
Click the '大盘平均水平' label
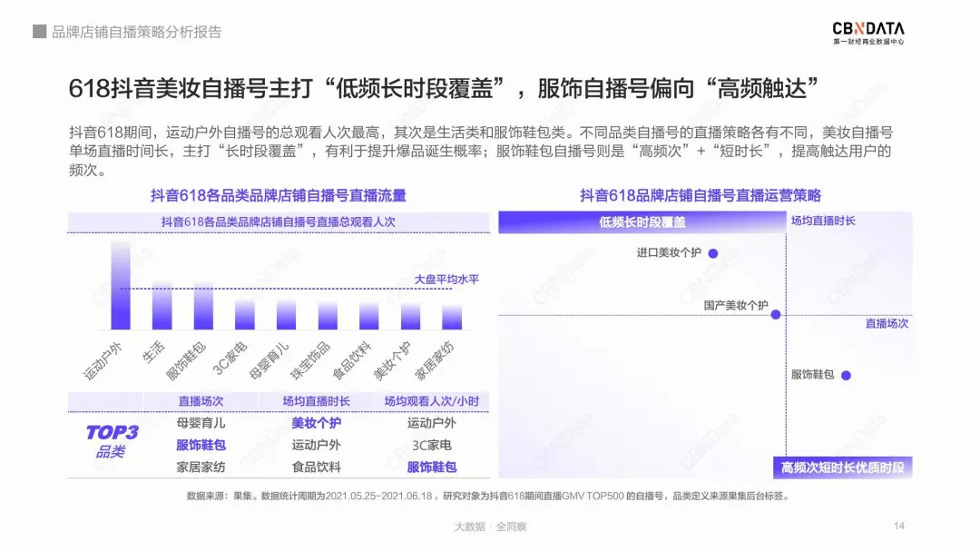(446, 280)
